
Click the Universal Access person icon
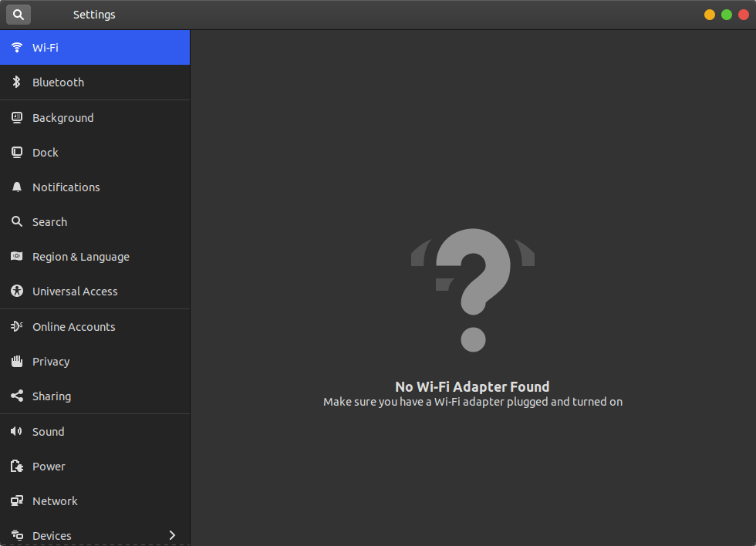pyautogui.click(x=17, y=291)
